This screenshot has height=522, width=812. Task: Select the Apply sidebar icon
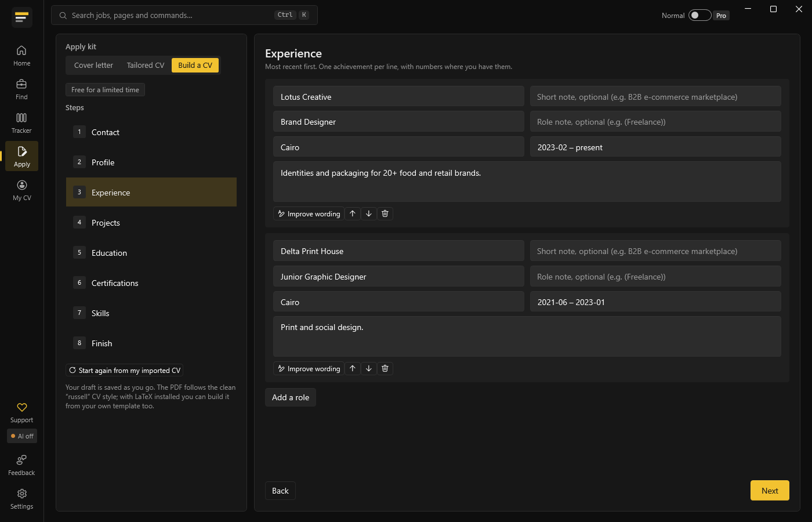click(x=21, y=156)
